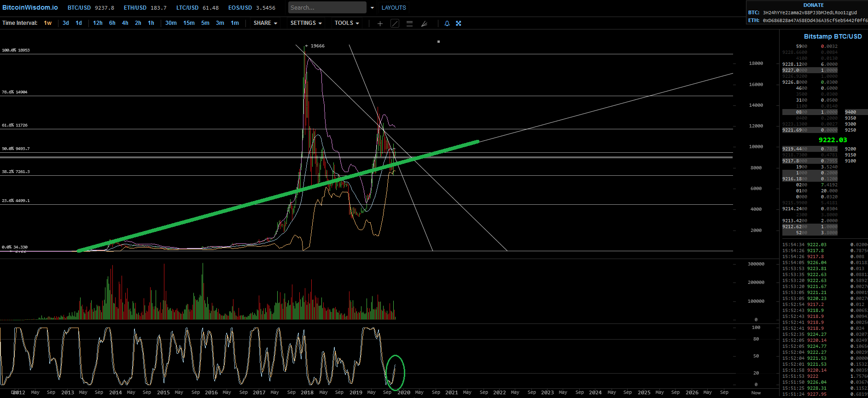Select the BTC donation address text
This screenshot has height=398, width=868.
click(x=810, y=13)
